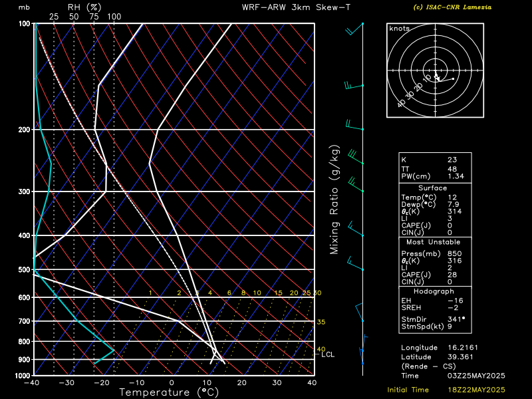Click the wind barb at 100 mb level
532x399 pixels.
(354, 29)
